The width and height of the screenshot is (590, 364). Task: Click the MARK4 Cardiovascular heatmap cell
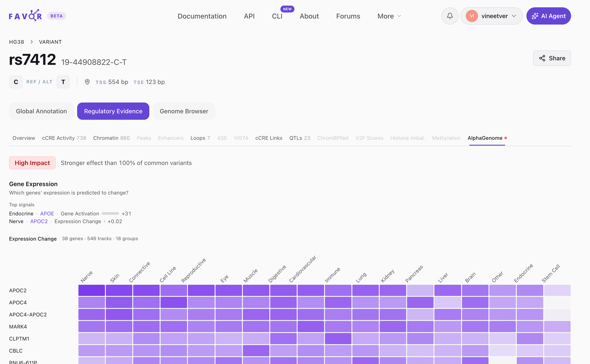click(311, 327)
